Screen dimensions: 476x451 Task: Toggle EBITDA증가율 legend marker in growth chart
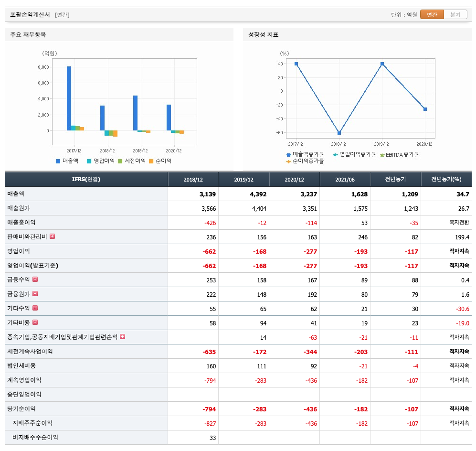[x=382, y=155]
